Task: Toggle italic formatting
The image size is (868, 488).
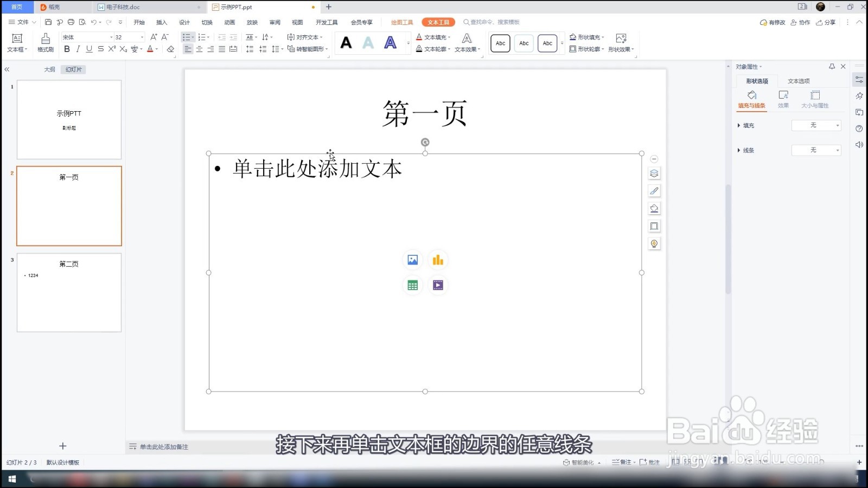Action: pyautogui.click(x=78, y=49)
